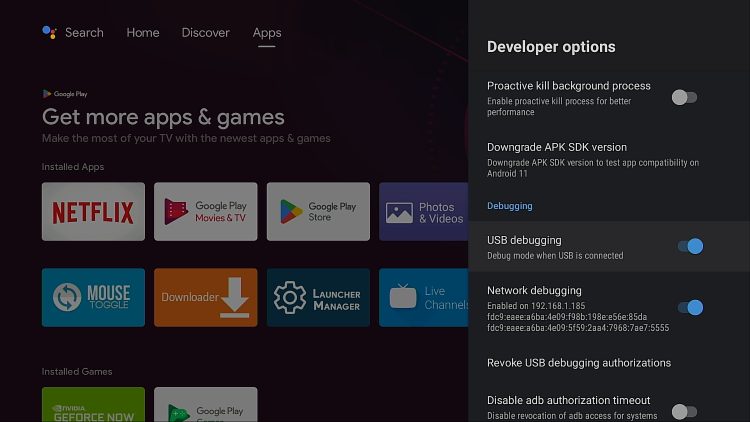Open the Netflix app tile

point(93,211)
